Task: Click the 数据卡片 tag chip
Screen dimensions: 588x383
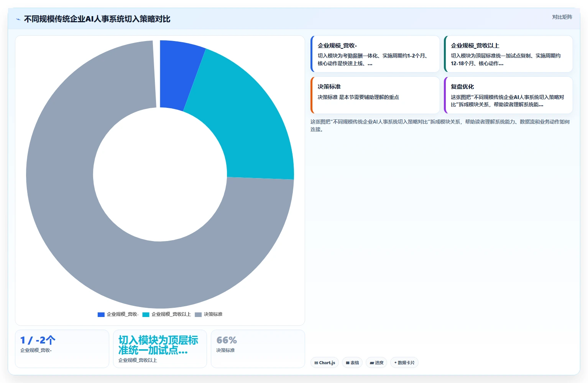Action: [404, 363]
